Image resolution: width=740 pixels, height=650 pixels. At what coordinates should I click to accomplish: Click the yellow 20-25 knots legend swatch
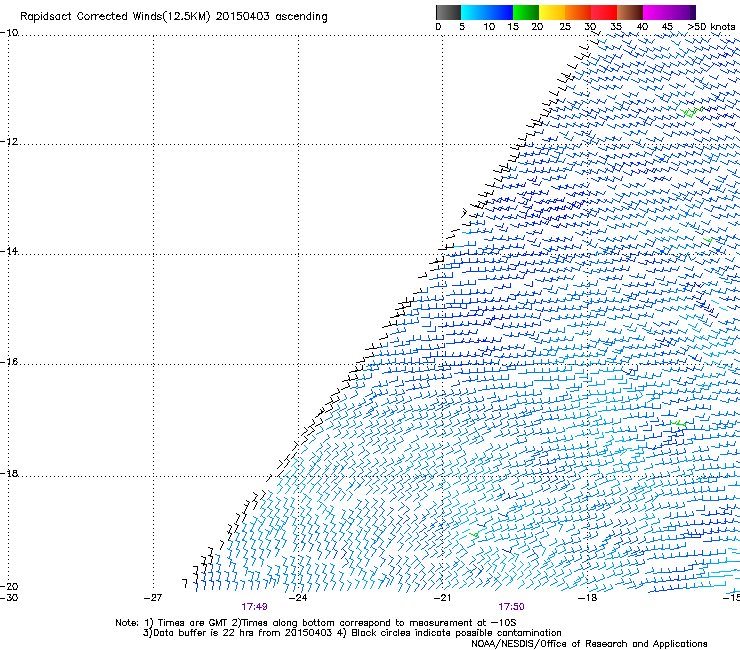pyautogui.click(x=552, y=12)
